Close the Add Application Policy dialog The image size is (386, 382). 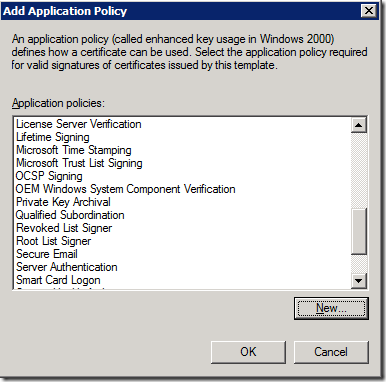coord(369,11)
